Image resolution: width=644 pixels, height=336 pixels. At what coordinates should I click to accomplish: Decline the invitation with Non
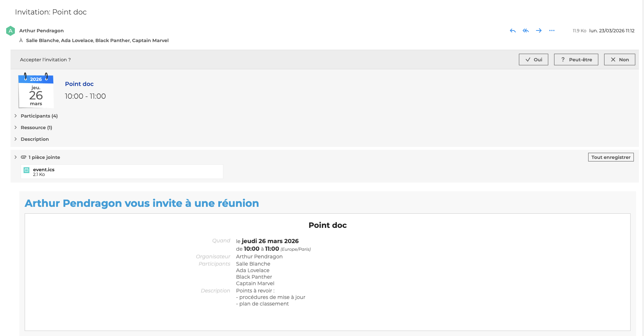(619, 60)
